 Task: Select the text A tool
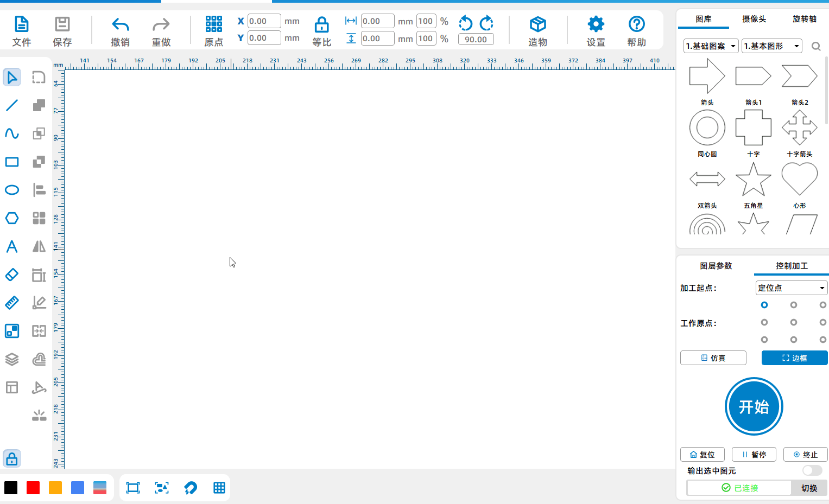(x=12, y=246)
